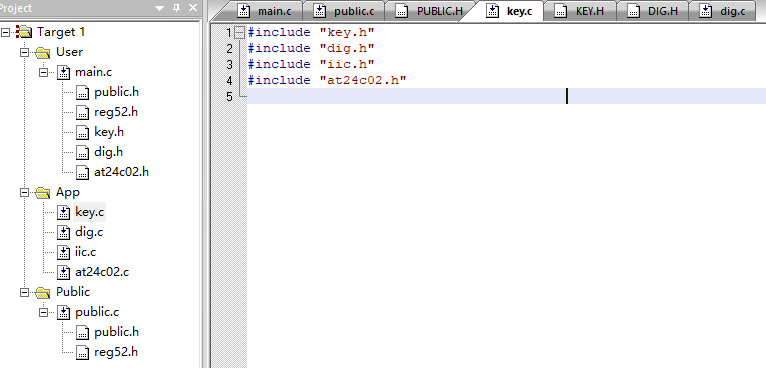The width and height of the screenshot is (766, 368).
Task: Click the Target 1 icon
Action: click(23, 32)
